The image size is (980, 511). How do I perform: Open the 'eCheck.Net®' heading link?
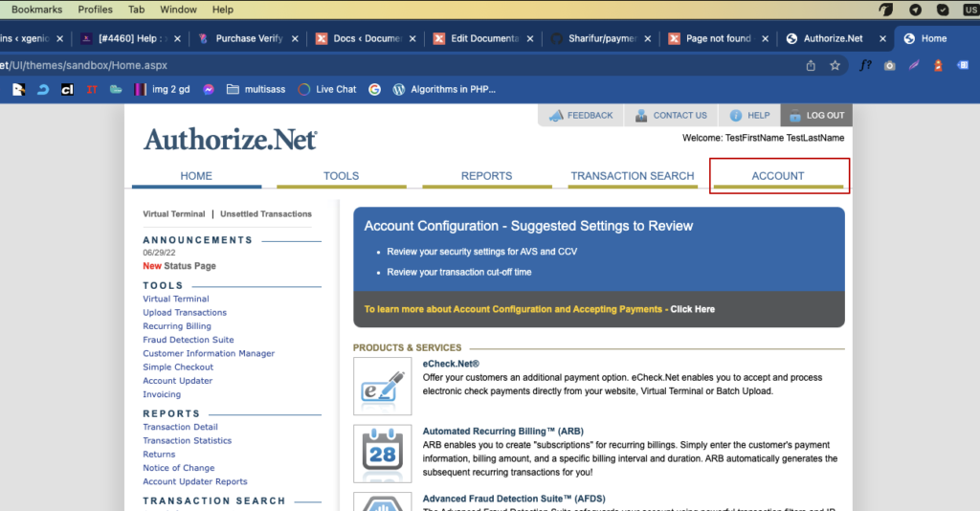tap(452, 364)
